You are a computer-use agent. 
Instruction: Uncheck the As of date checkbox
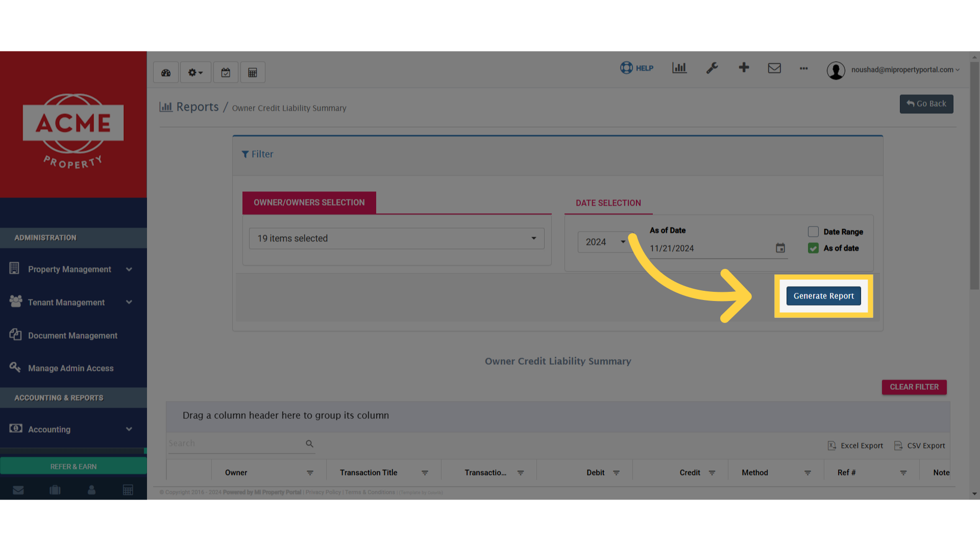point(813,248)
